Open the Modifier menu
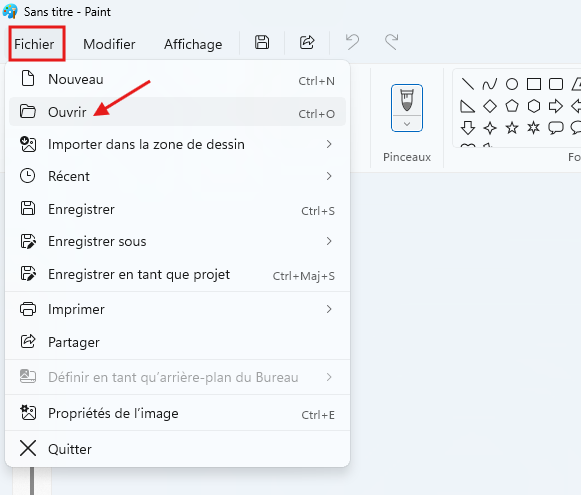581x495 pixels. click(109, 44)
